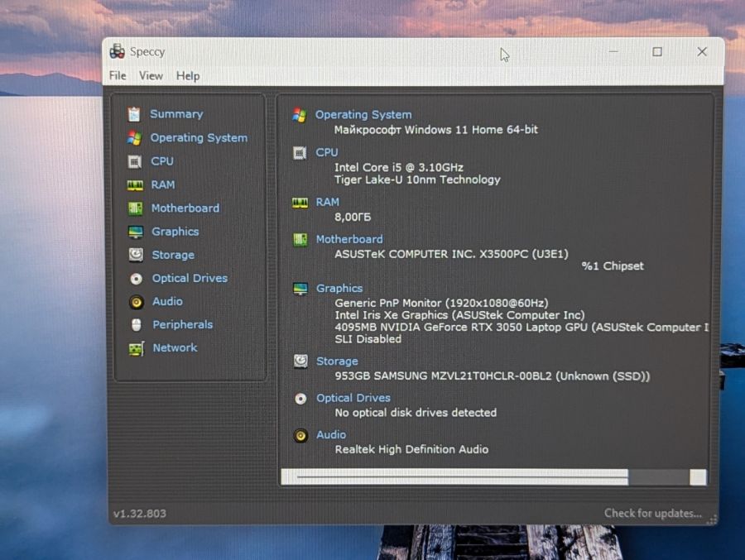Click the horizontal scrollbar thumb in summary panel
Viewport: 745px width, 560px height.
point(462,477)
